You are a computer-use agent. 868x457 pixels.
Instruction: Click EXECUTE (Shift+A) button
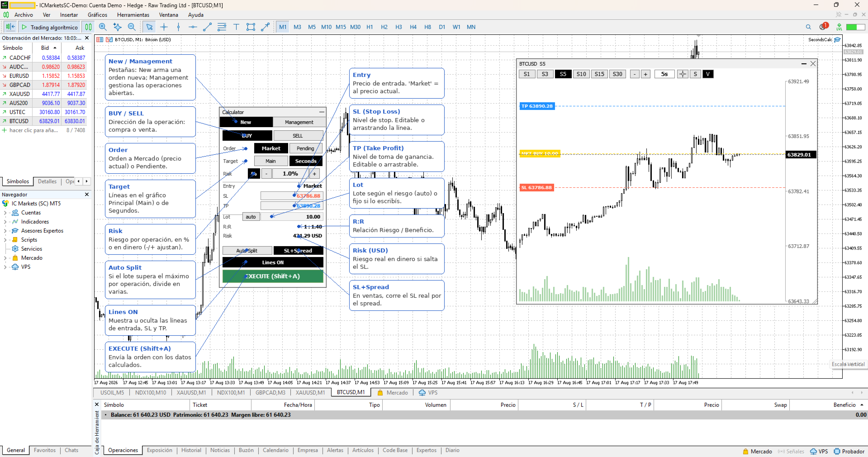point(273,276)
